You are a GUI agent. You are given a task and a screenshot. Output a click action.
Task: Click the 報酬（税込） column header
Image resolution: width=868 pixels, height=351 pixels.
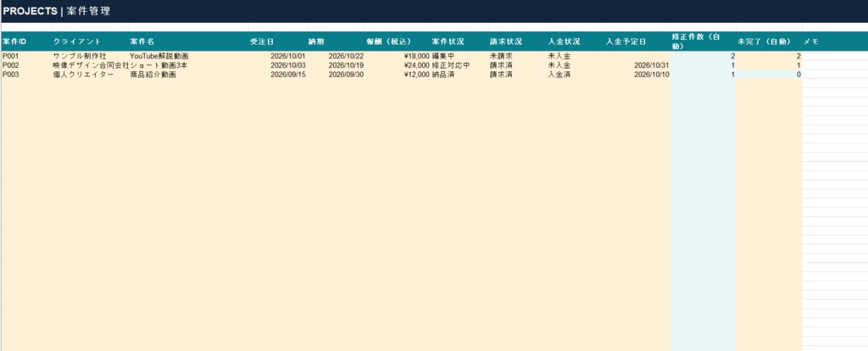[398, 42]
